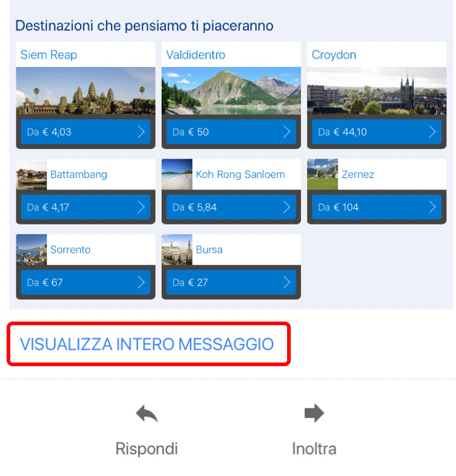This screenshot has height=476, width=456.
Task: Open the Croydon skyline photo
Action: [x=377, y=90]
